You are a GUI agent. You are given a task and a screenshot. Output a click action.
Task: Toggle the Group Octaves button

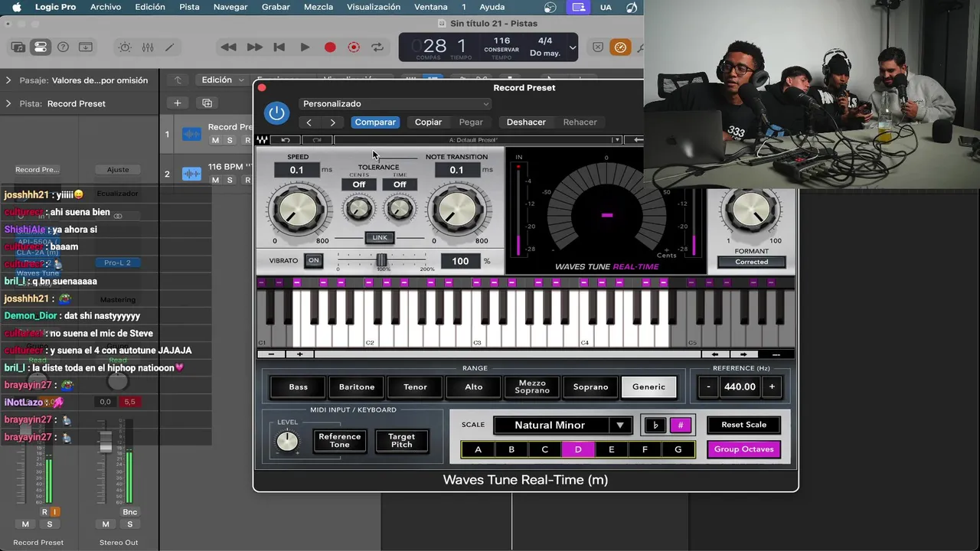tap(743, 449)
